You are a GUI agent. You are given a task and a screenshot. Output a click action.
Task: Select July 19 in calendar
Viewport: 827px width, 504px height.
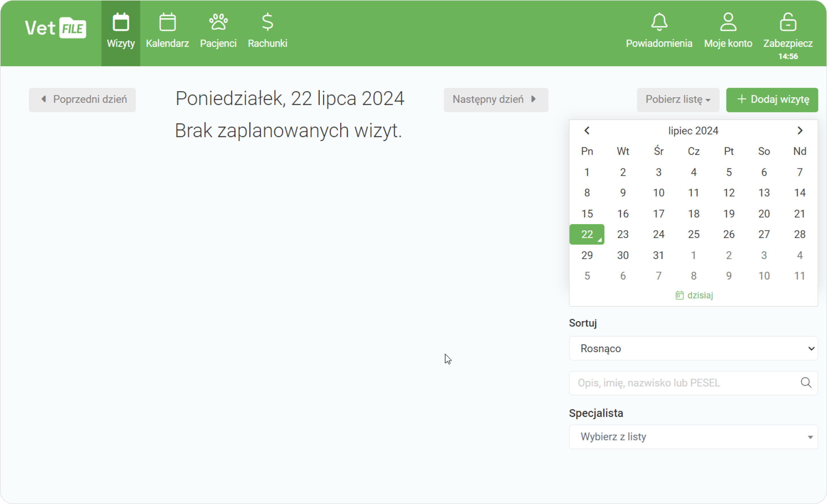click(729, 214)
